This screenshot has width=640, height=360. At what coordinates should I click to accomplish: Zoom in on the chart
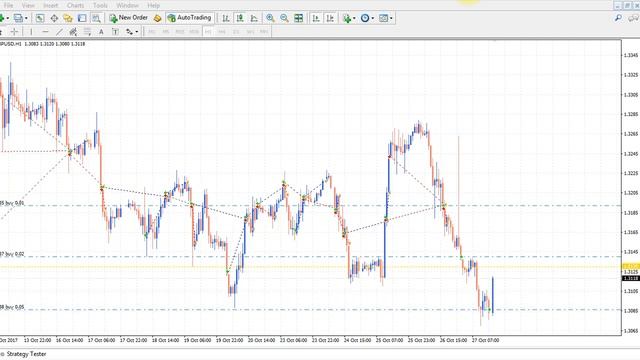270,18
